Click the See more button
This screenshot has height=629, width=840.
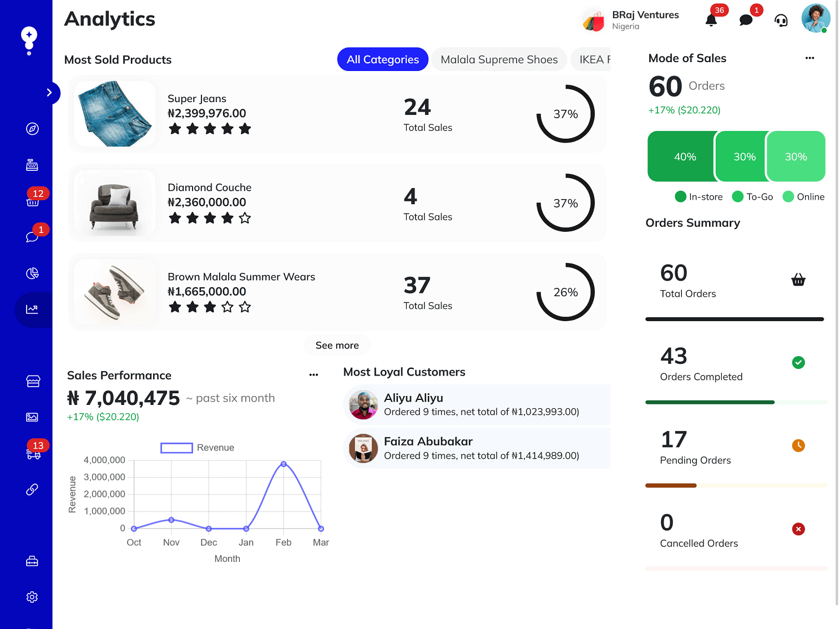point(337,345)
